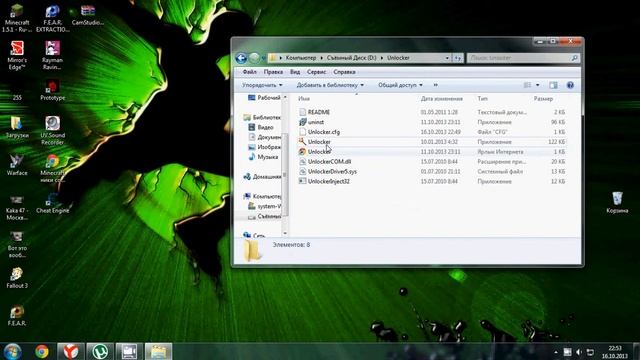Refresh the Explorer address bar
640x360 pixels.
[x=458, y=58]
